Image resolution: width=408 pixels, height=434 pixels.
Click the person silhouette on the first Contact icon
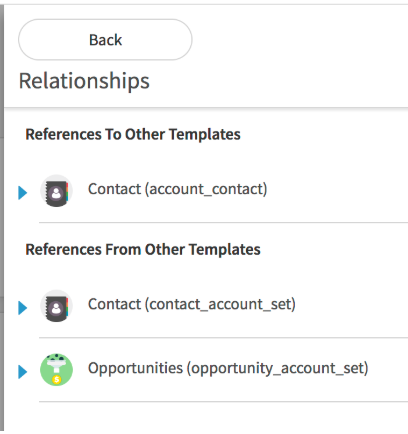[56, 193]
